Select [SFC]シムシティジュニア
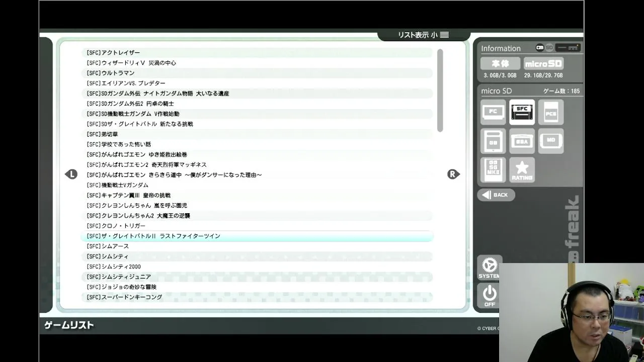 257,277
